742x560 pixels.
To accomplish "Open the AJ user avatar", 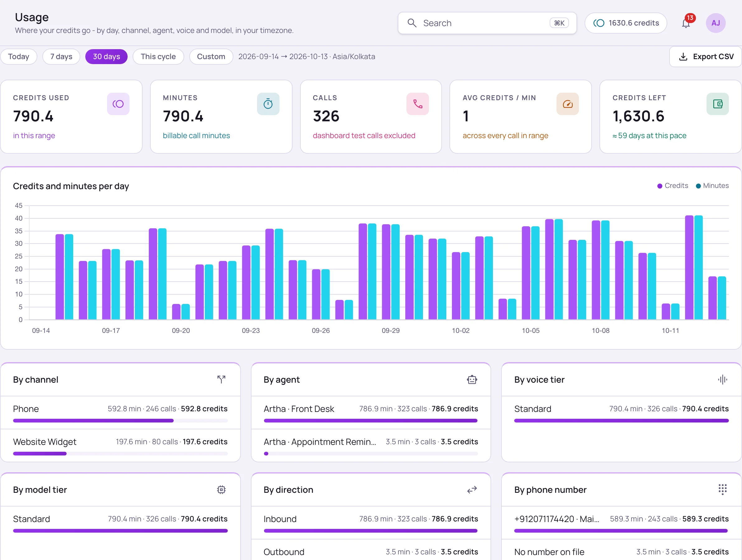I will [716, 23].
